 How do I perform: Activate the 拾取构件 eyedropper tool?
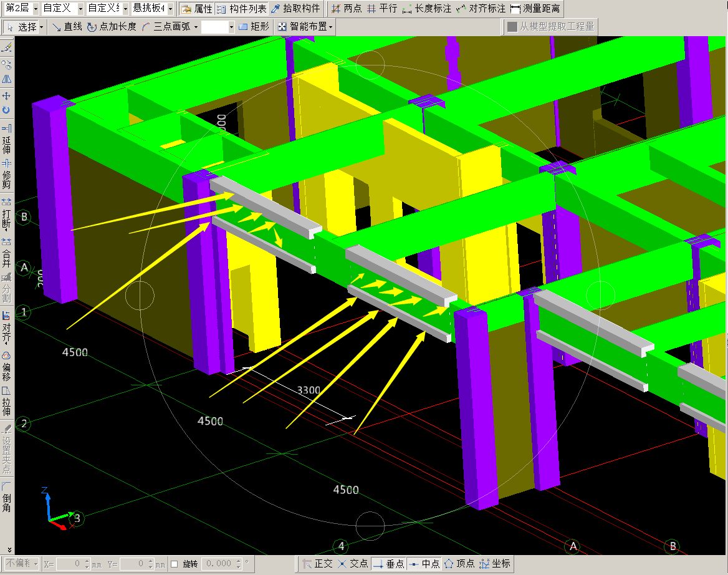295,8
